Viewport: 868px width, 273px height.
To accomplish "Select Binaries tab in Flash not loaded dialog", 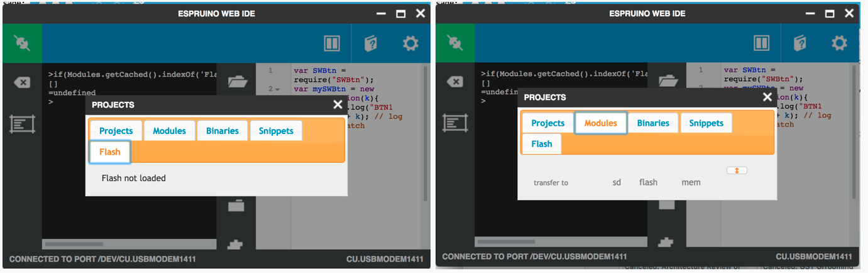I will [x=222, y=131].
